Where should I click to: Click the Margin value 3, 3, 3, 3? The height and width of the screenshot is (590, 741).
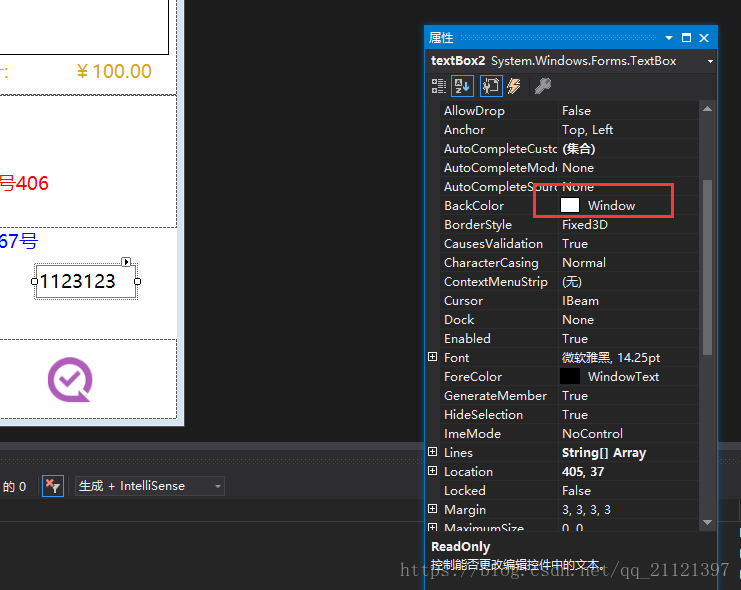tap(586, 510)
